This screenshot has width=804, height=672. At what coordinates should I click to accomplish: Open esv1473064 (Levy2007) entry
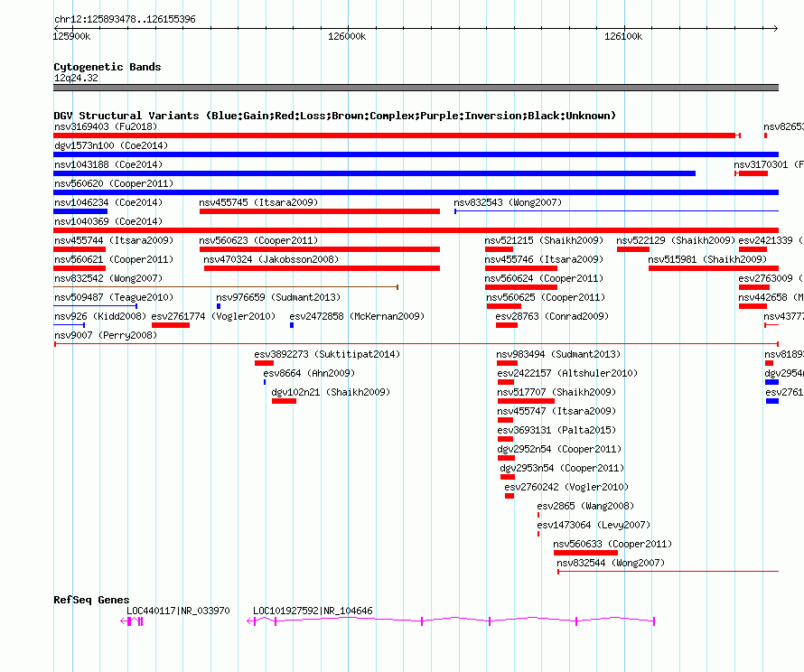(594, 525)
